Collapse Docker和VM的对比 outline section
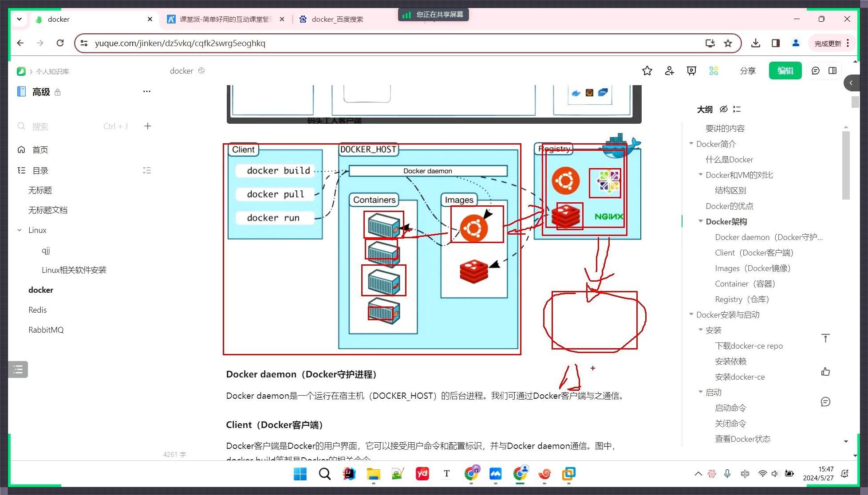 tap(701, 175)
